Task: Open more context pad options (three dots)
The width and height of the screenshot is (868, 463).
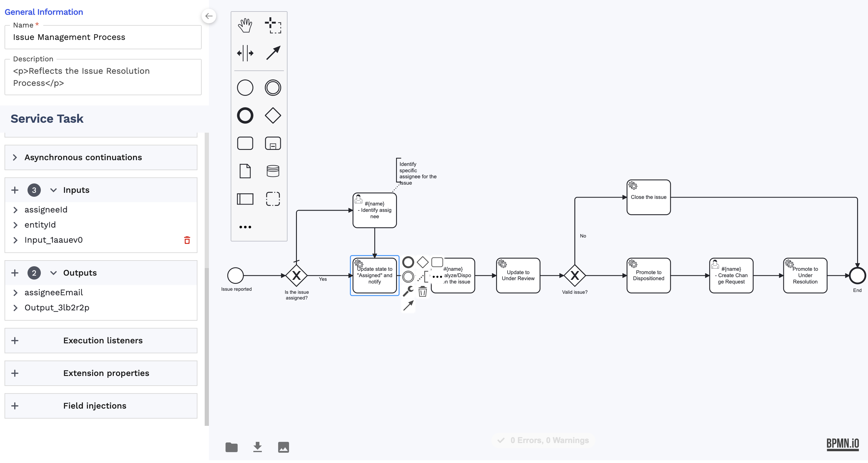Action: (437, 277)
